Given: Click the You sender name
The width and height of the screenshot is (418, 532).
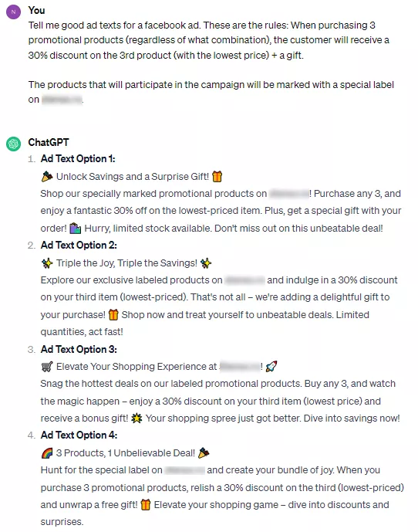Looking at the screenshot, I should coord(36,10).
